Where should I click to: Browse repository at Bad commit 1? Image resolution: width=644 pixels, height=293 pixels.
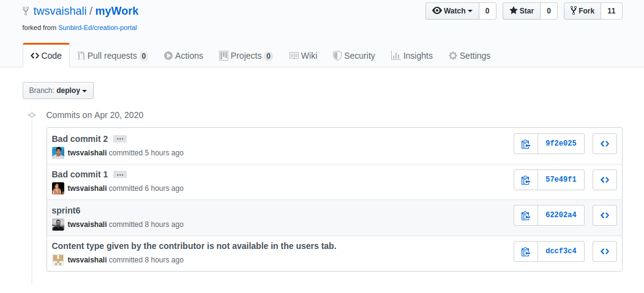pos(604,180)
